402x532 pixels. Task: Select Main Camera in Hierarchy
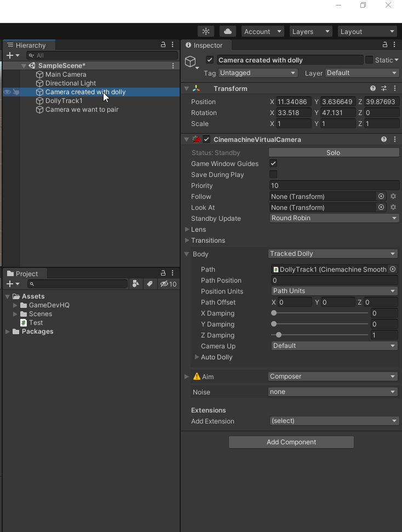coord(66,75)
